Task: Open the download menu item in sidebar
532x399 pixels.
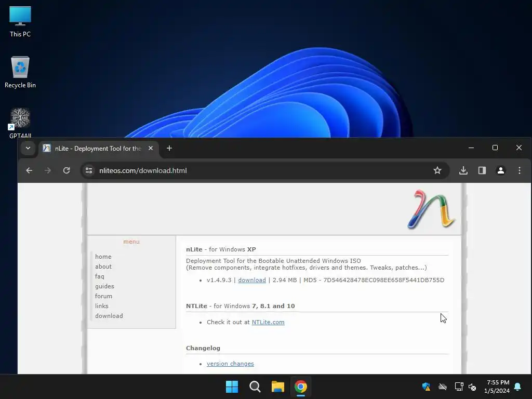Action: (109, 315)
